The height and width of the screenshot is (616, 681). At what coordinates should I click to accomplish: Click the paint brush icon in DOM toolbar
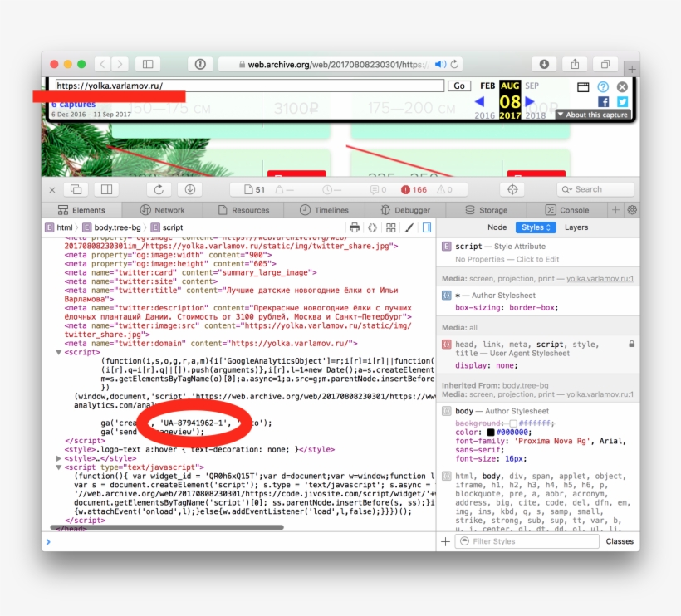coord(408,227)
